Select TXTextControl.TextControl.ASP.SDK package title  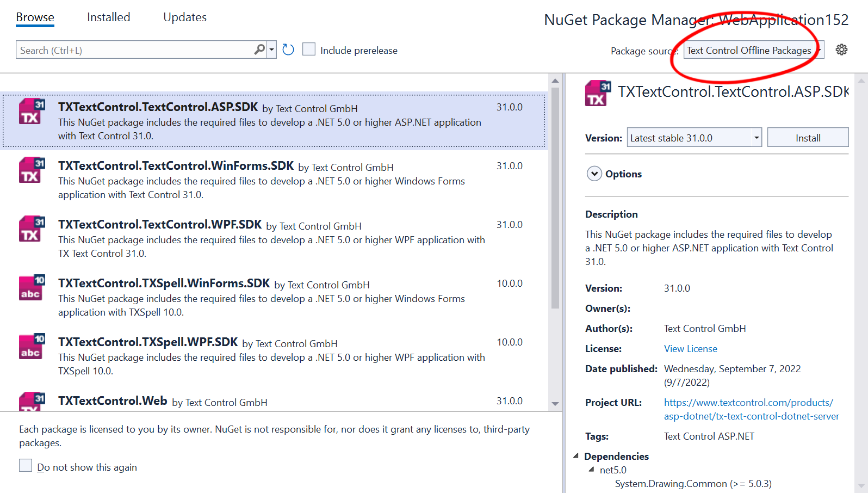[x=158, y=107]
